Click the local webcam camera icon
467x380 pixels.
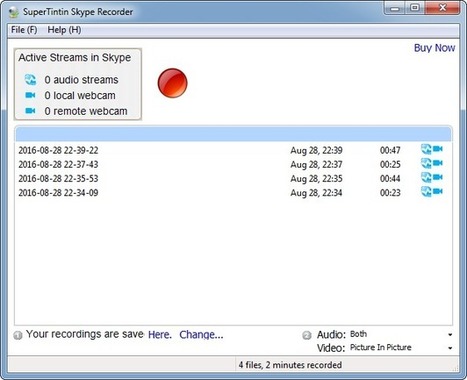[x=30, y=95]
